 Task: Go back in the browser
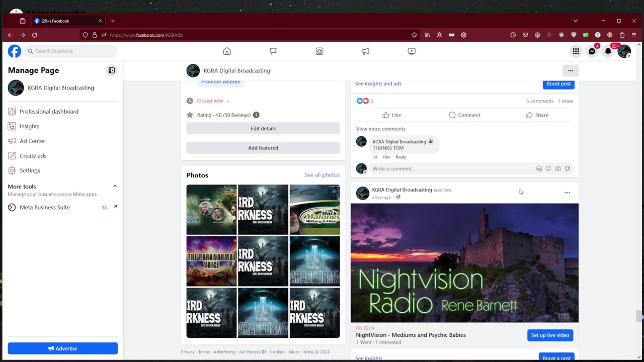pyautogui.click(x=10, y=35)
